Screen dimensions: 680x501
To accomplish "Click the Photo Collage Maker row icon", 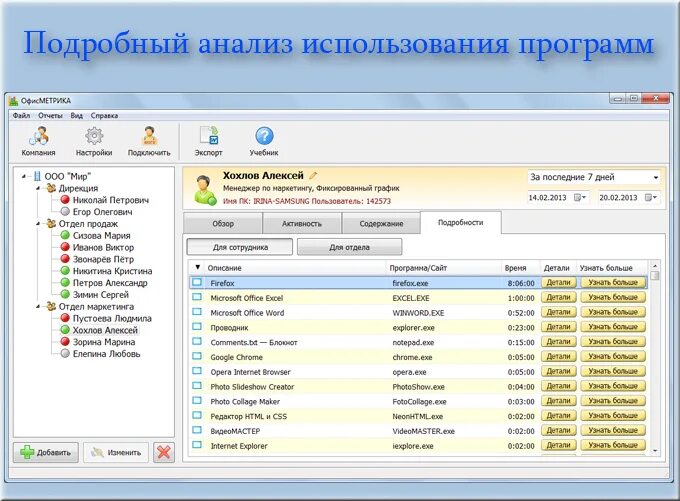I will (x=197, y=400).
